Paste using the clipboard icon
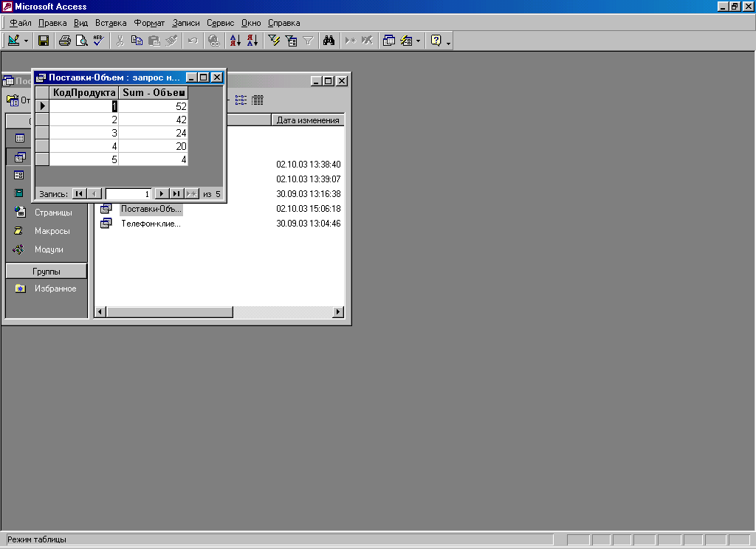 [x=154, y=41]
